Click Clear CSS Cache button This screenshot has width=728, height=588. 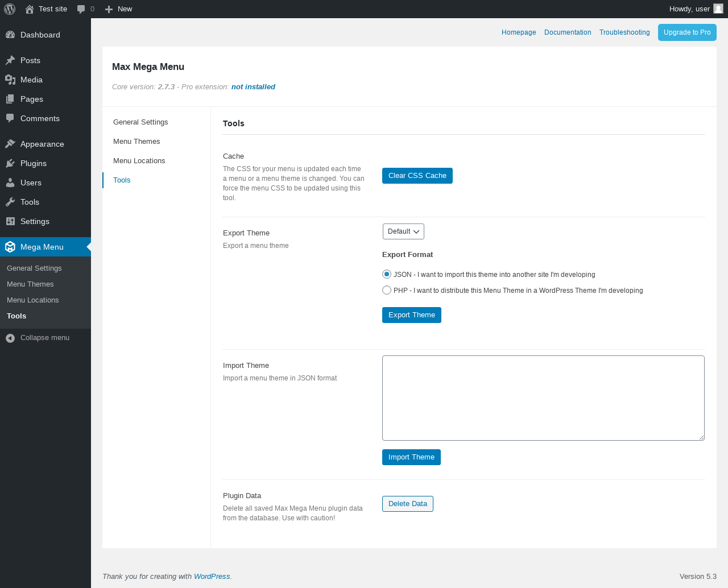point(417,176)
